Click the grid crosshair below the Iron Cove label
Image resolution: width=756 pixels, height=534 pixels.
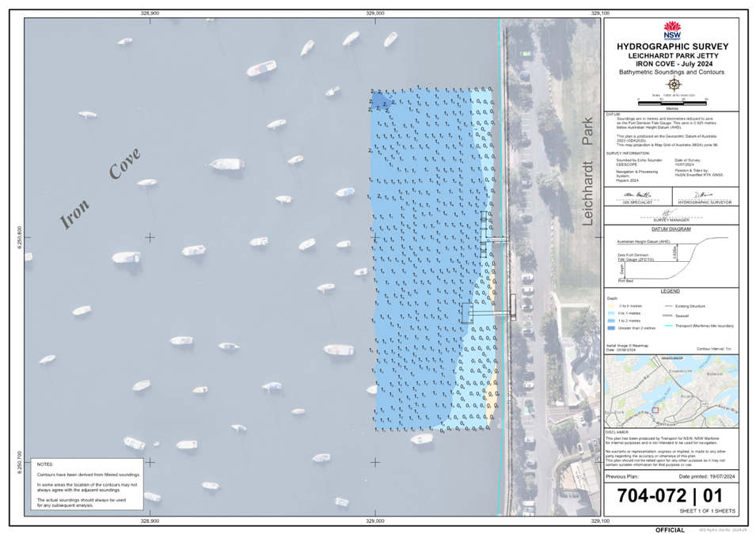point(150,237)
